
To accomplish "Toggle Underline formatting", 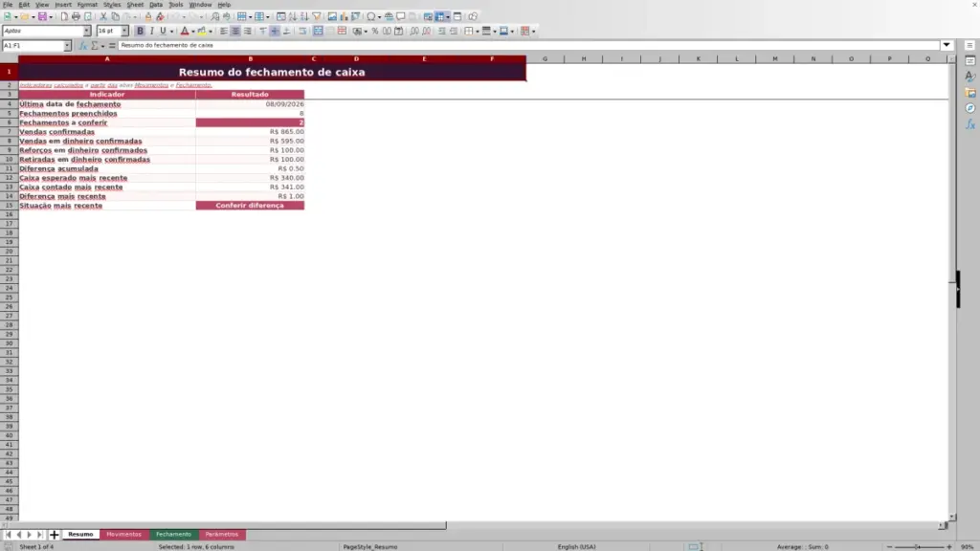I will (163, 32).
